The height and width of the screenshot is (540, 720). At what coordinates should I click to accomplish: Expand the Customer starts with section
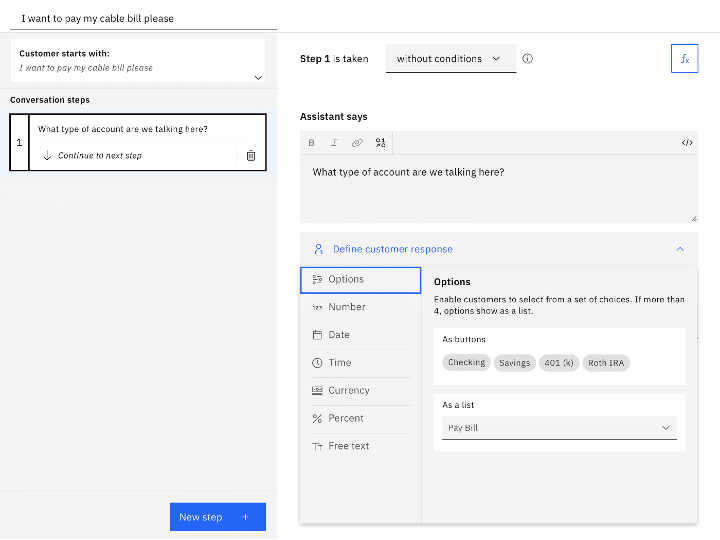(258, 78)
